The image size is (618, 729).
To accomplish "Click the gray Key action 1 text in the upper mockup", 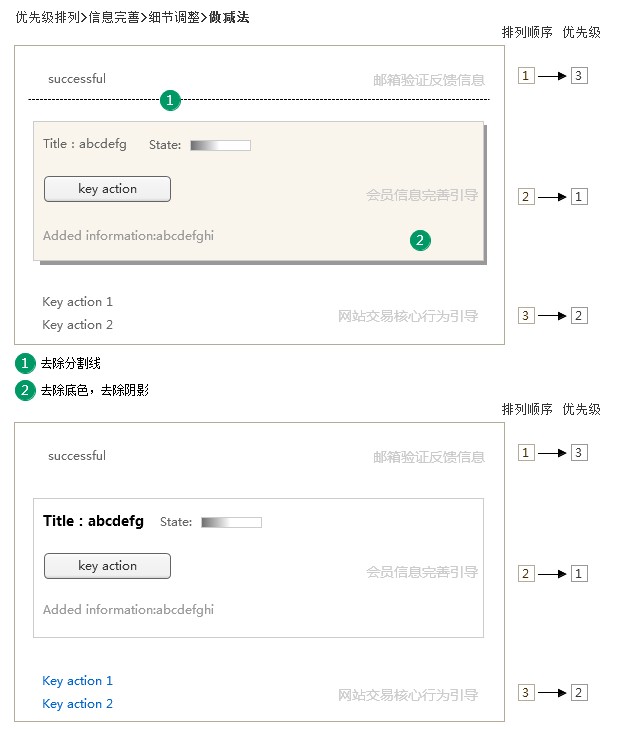I will click(x=77, y=302).
